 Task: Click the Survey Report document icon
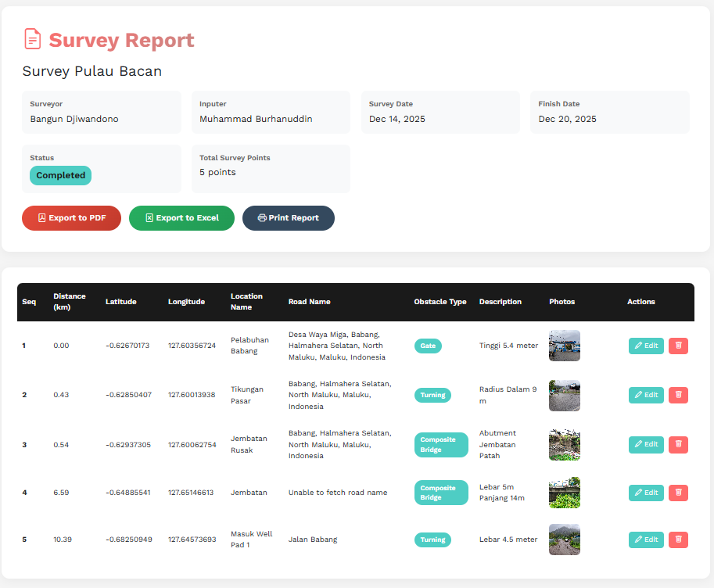32,39
